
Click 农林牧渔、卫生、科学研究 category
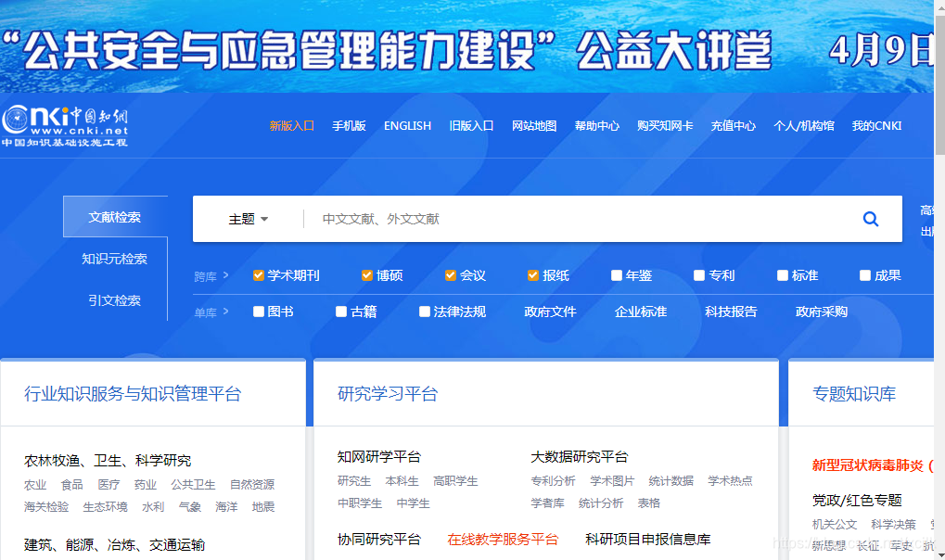click(108, 461)
